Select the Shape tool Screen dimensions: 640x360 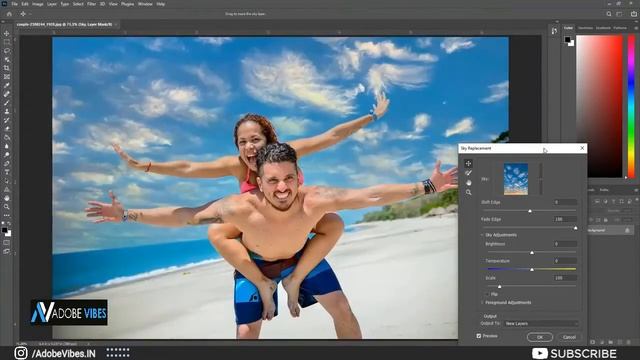click(x=7, y=189)
